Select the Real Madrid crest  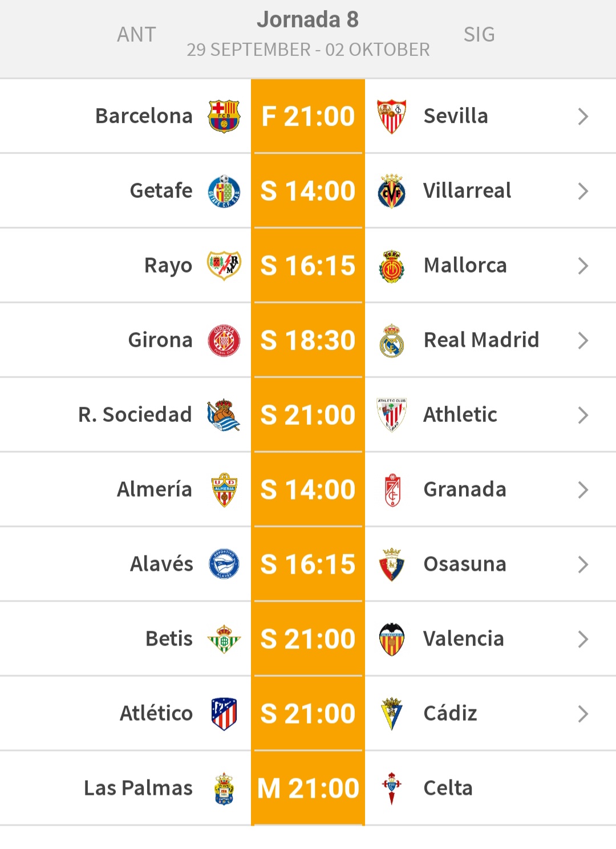(392, 340)
